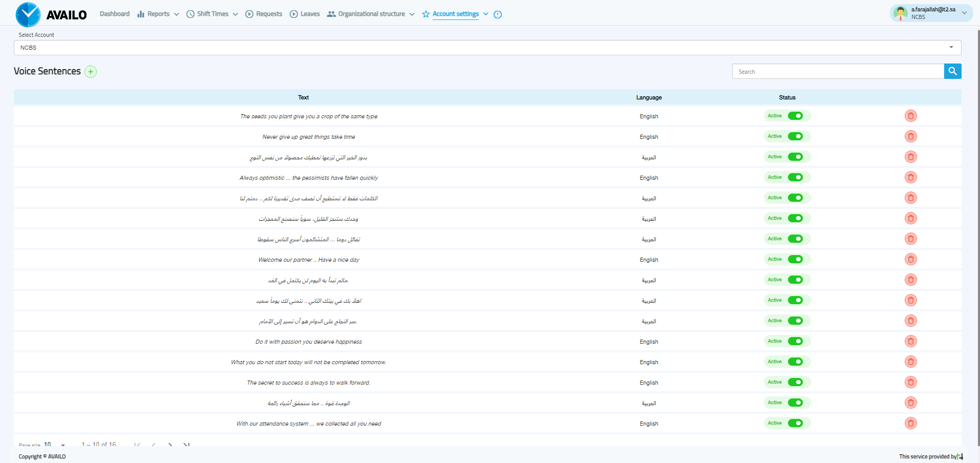This screenshot has height=463, width=980.
Task: Click English language cell for 'Do it with passion'
Action: pyautogui.click(x=649, y=342)
